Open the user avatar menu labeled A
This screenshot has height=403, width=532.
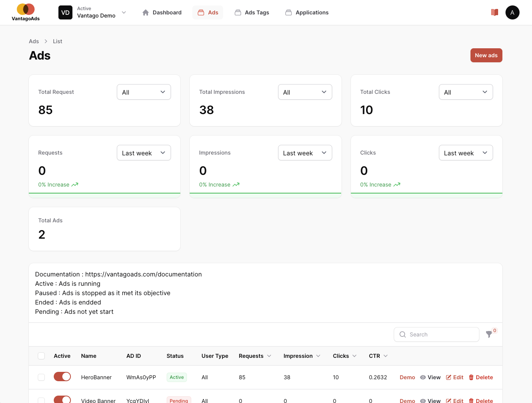point(513,12)
